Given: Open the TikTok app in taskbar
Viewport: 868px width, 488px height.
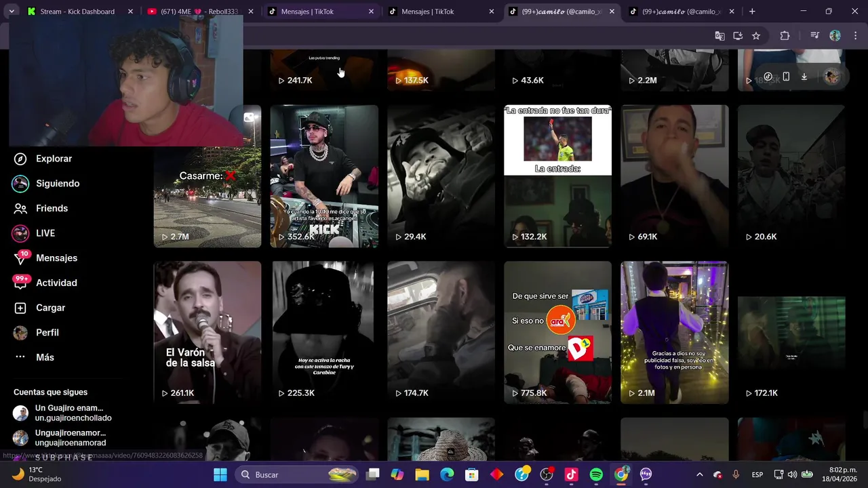Looking at the screenshot, I should pyautogui.click(x=572, y=474).
